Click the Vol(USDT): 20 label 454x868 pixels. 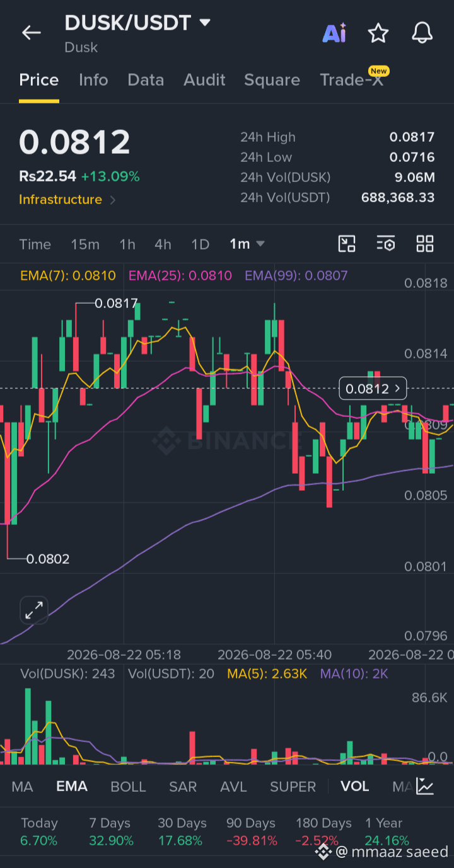click(172, 674)
